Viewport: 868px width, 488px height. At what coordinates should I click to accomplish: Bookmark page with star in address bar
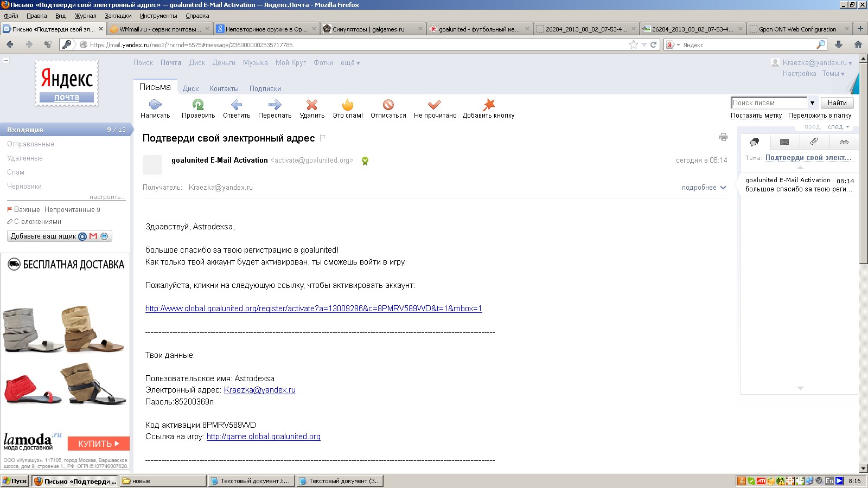coord(634,44)
